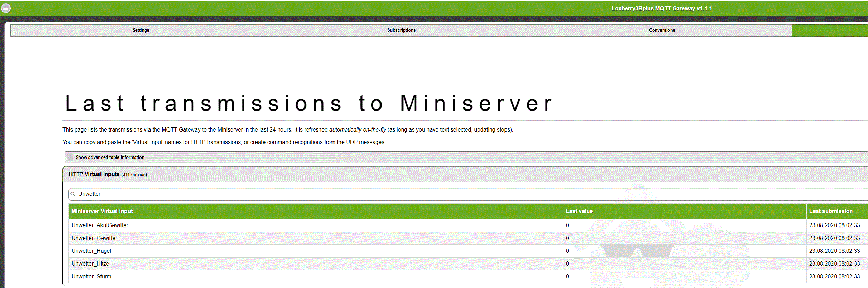The image size is (868, 288).
Task: Go to the Conversions tab
Action: (662, 30)
